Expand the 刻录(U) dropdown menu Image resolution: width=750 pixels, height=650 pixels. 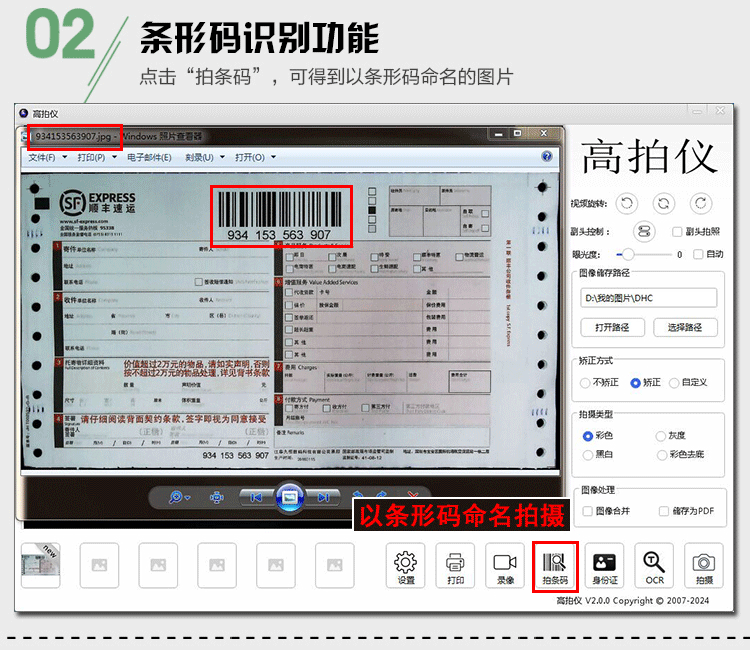204,158
